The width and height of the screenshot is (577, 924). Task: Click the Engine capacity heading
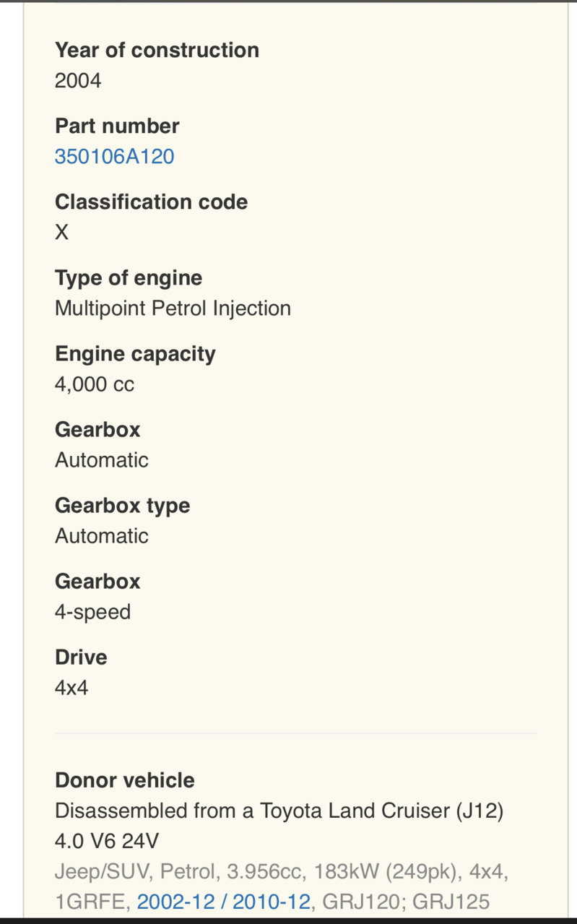(x=135, y=353)
